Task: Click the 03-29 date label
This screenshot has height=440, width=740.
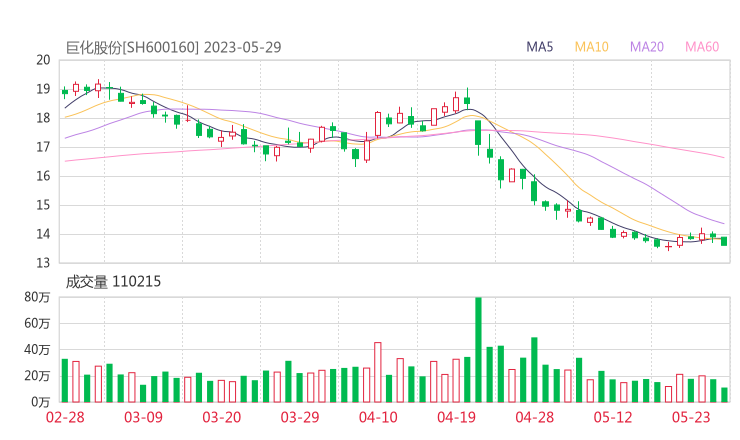Action: pos(300,417)
